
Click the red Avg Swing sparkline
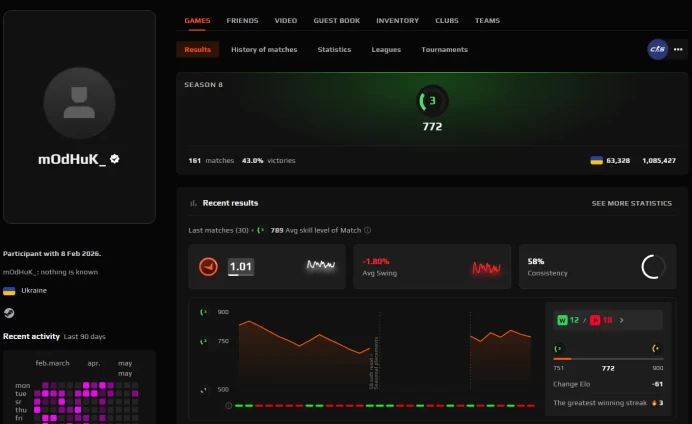[x=486, y=267]
